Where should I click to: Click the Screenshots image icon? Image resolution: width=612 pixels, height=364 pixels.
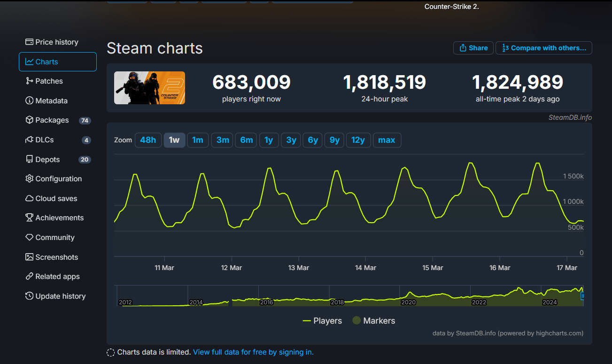[29, 257]
